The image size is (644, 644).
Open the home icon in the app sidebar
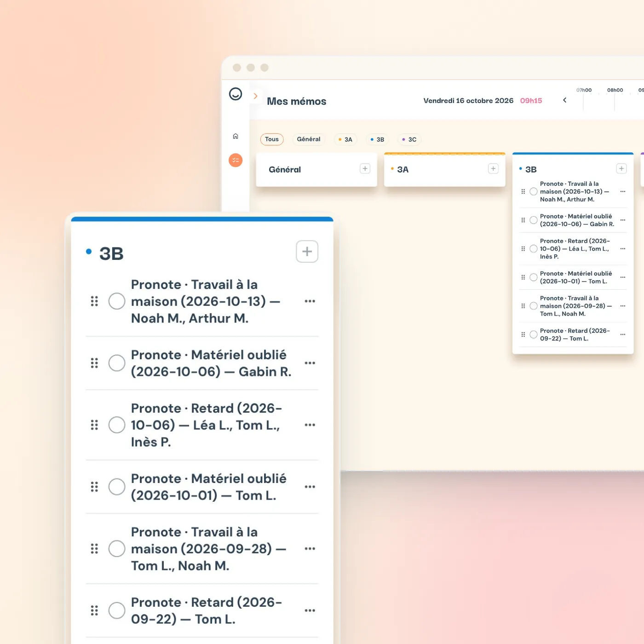(236, 136)
